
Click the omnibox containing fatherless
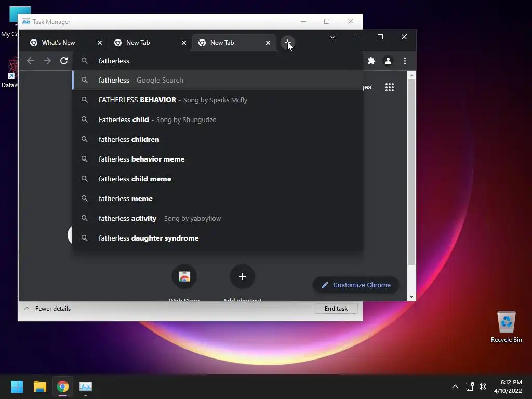(x=217, y=61)
